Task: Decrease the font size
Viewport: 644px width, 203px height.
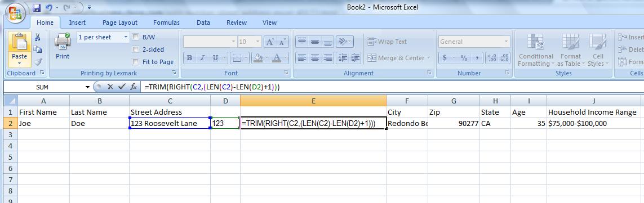Action: click(x=283, y=42)
